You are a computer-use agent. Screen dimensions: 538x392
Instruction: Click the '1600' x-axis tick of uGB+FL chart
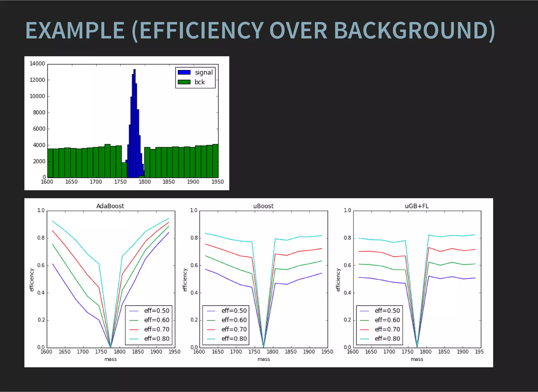(x=353, y=352)
